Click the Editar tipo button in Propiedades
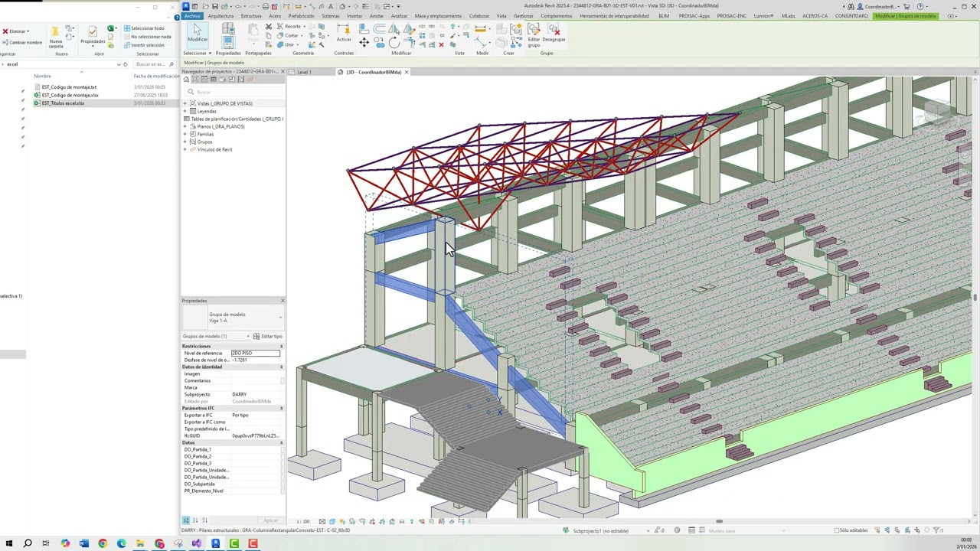Image resolution: width=980 pixels, height=551 pixels. (268, 336)
